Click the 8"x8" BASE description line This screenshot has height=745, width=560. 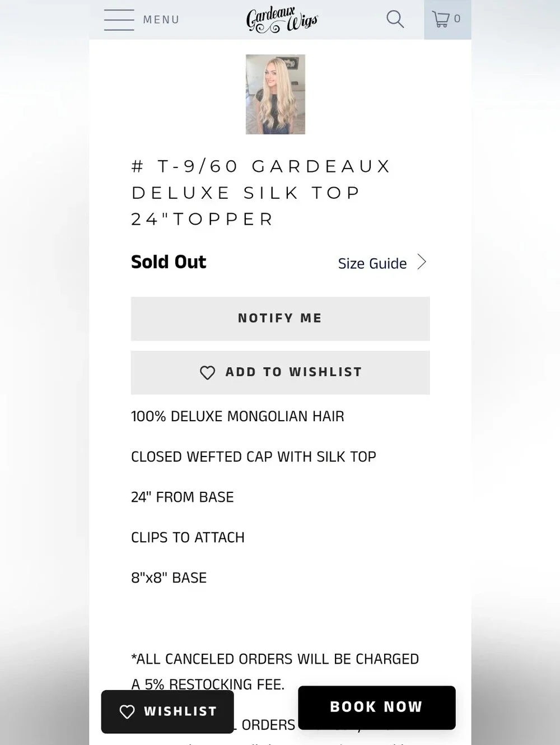pos(169,578)
